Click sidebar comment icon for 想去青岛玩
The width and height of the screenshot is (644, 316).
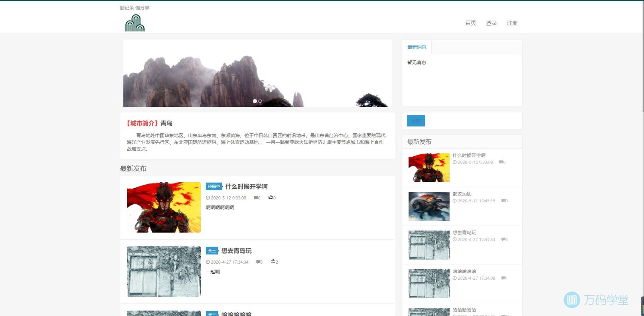click(x=504, y=240)
